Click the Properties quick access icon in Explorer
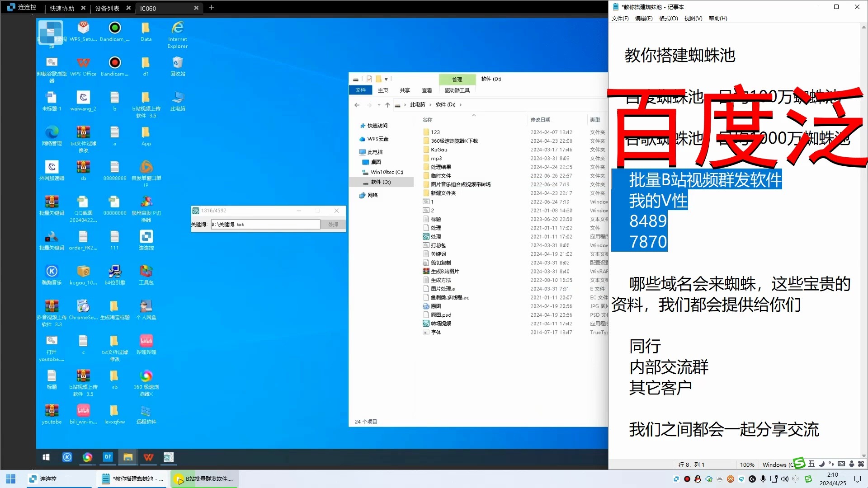 [369, 79]
